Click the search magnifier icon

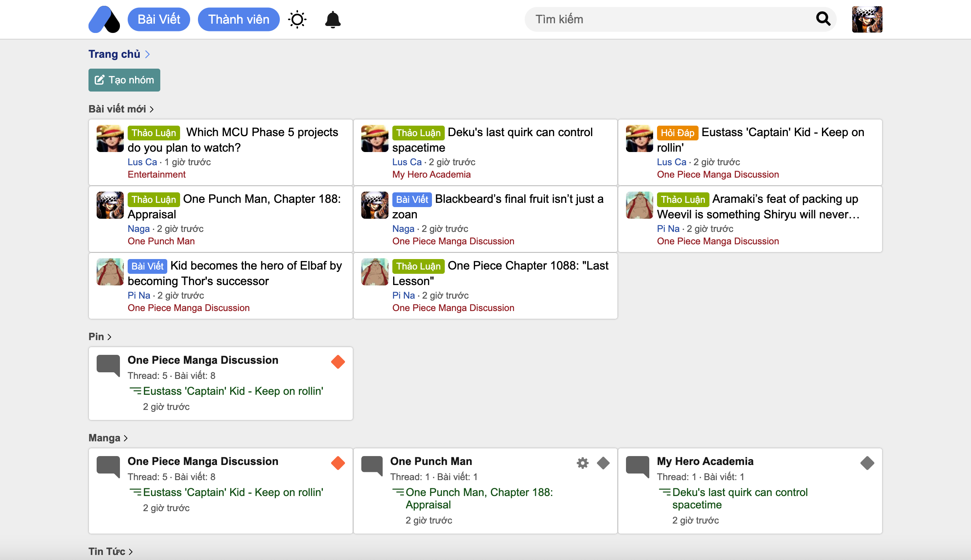(824, 19)
